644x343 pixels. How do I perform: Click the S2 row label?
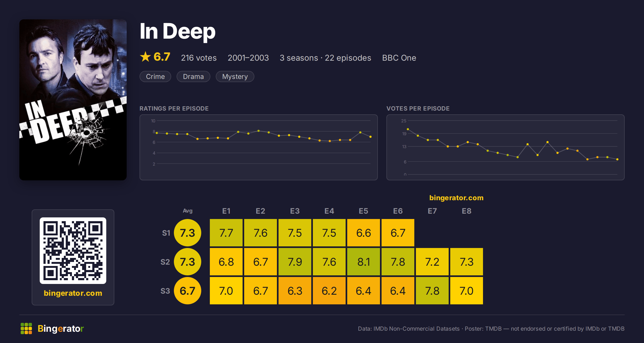point(165,262)
